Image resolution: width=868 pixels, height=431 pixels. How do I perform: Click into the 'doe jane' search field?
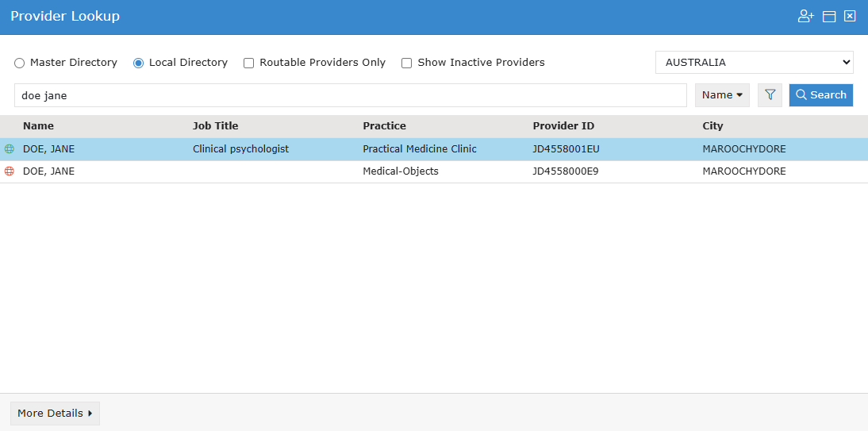tap(349, 95)
